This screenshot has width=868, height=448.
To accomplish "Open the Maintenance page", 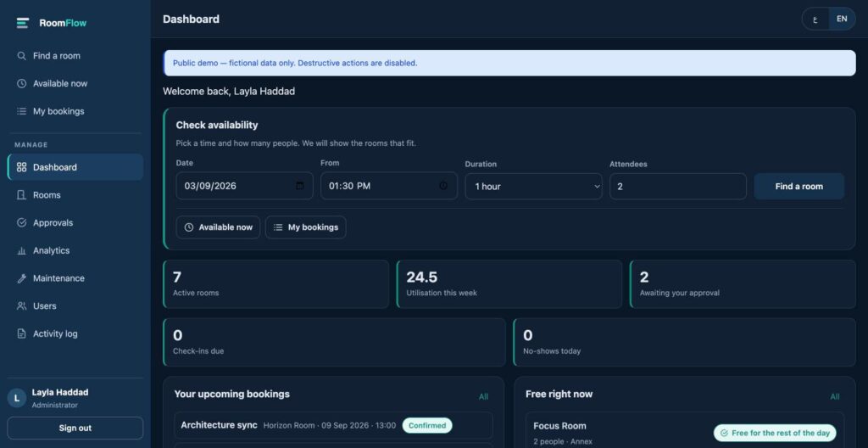I will point(75,278).
